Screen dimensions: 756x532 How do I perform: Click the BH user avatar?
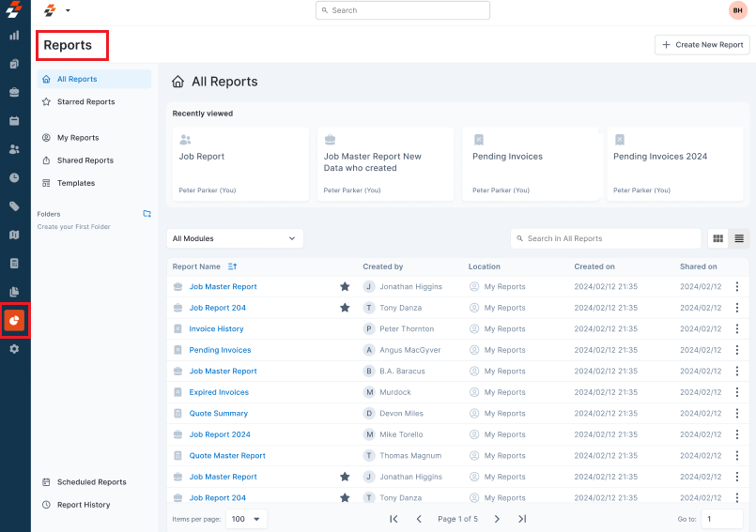click(737, 10)
